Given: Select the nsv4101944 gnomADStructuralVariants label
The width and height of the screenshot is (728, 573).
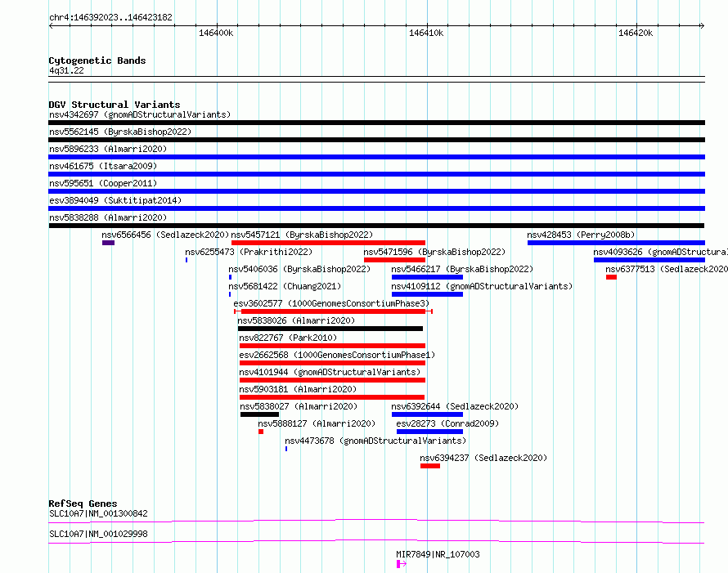Looking at the screenshot, I should click(x=330, y=372).
